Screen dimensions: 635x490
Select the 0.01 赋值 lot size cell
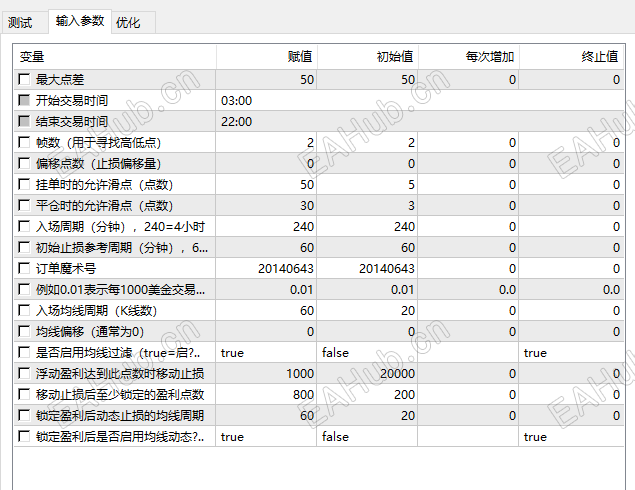pyautogui.click(x=266, y=290)
